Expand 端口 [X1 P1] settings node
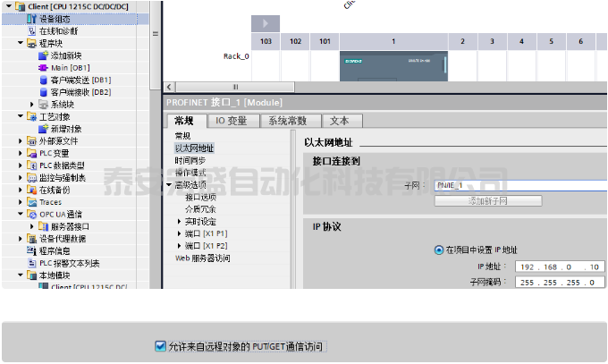608x364 pixels. (179, 233)
